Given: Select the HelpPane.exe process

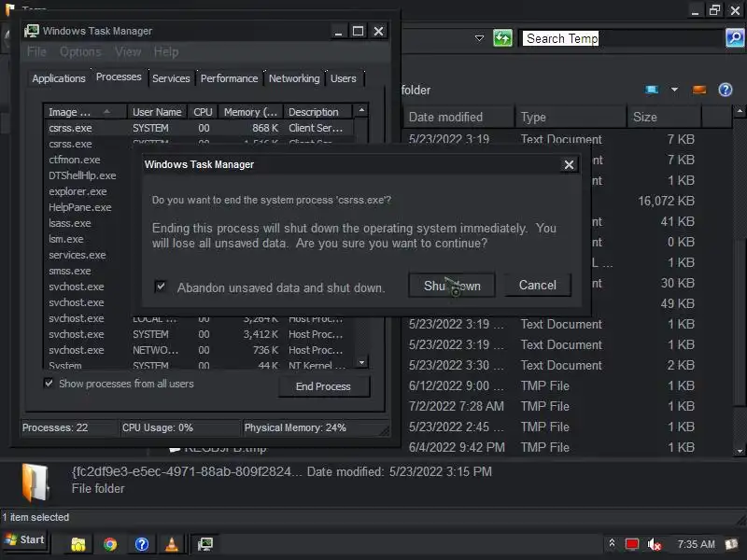Looking at the screenshot, I should tap(80, 207).
